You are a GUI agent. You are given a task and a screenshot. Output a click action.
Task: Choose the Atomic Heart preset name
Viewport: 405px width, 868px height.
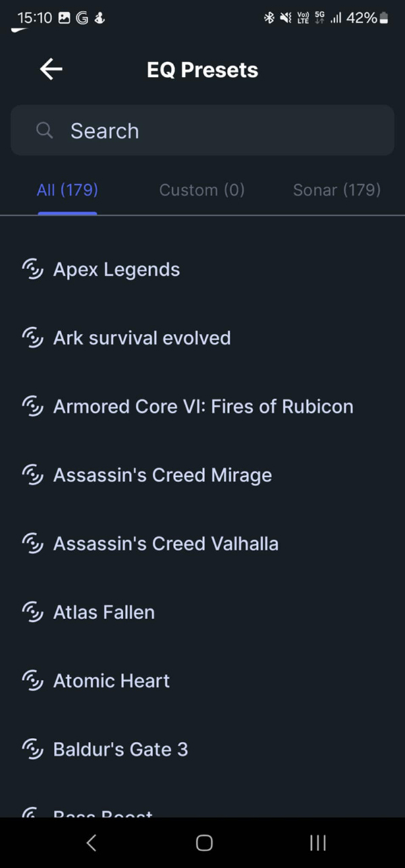[111, 681]
